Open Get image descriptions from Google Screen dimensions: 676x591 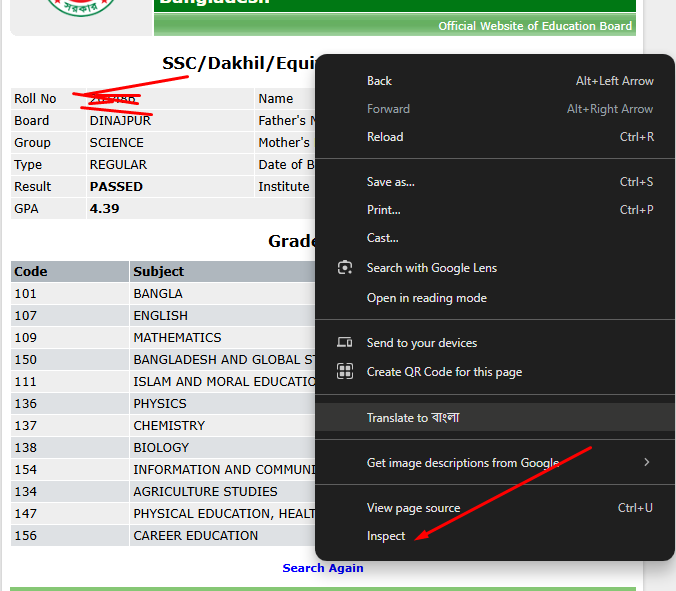[462, 463]
